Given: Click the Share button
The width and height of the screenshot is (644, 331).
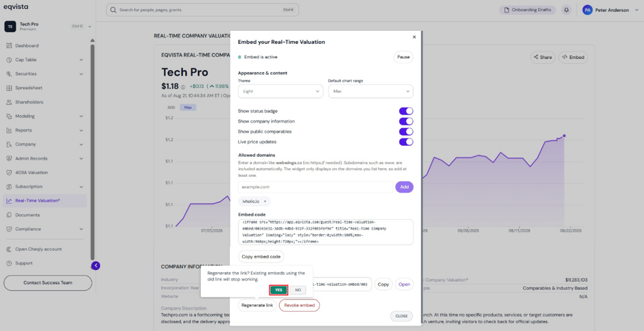Looking at the screenshot, I should coord(542,58).
